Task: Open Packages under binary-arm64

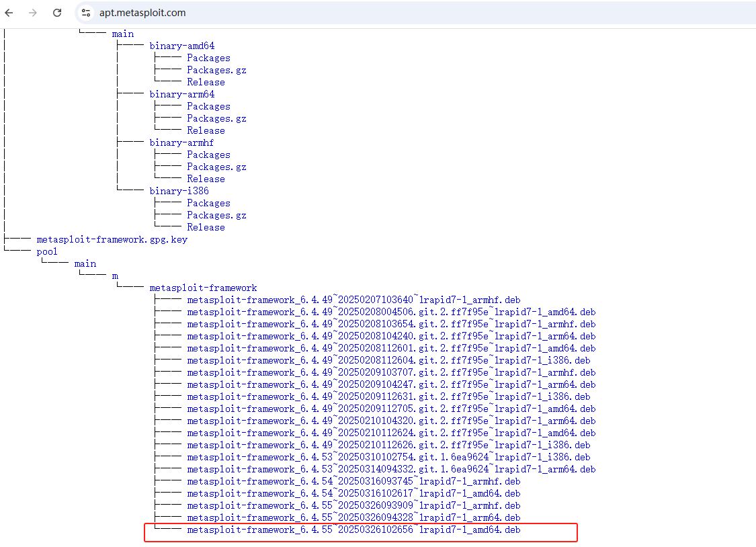Action: pyautogui.click(x=208, y=106)
